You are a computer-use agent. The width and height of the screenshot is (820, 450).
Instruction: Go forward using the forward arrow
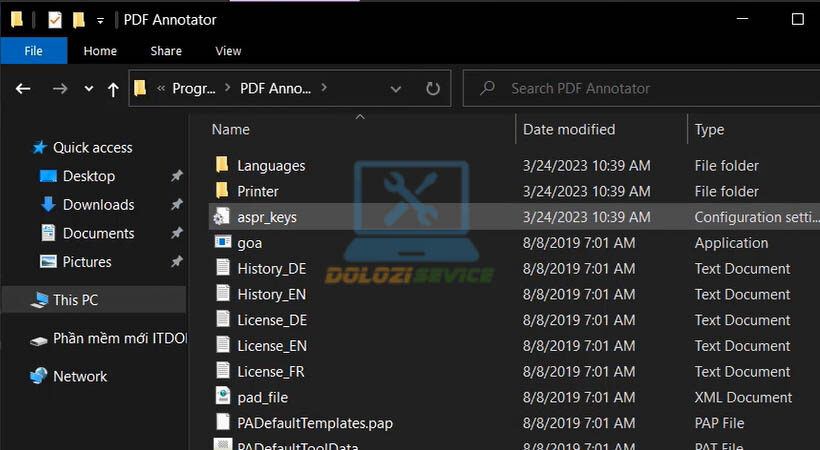[x=60, y=89]
